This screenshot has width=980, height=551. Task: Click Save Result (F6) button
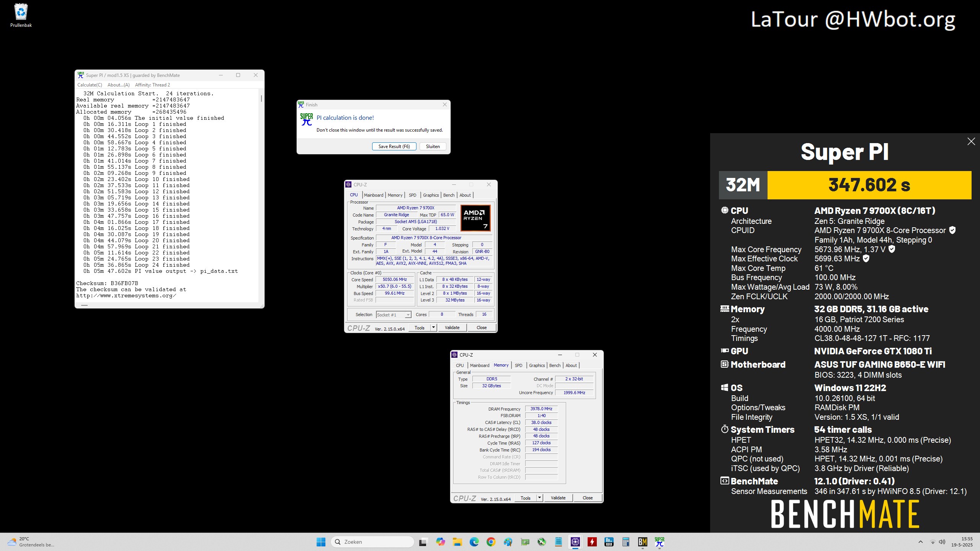[394, 146]
